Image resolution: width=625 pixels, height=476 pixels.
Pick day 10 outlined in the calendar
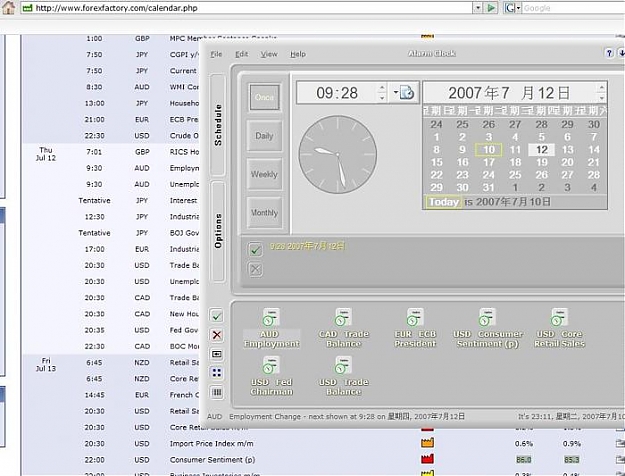pos(489,150)
